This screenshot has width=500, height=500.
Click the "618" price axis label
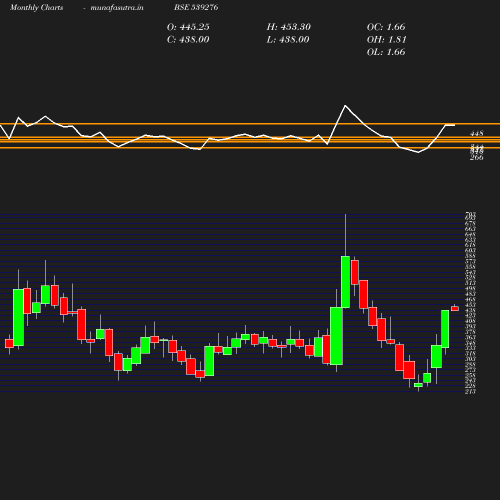[470, 245]
